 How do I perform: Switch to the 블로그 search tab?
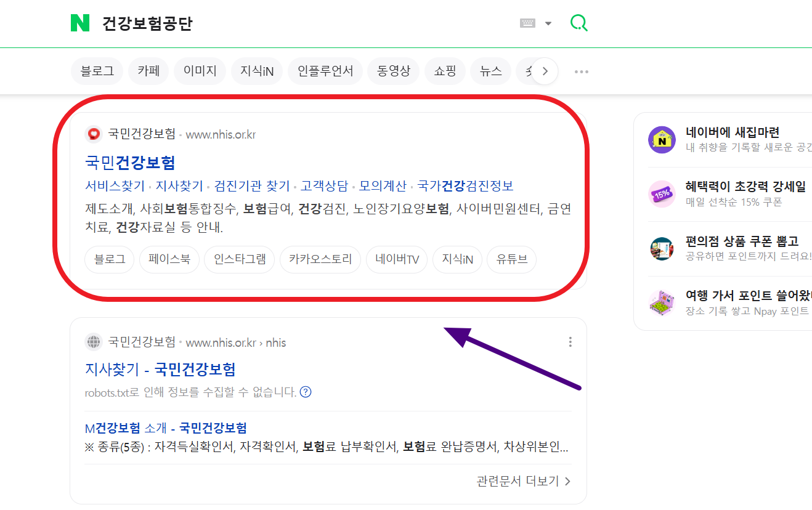(97, 71)
